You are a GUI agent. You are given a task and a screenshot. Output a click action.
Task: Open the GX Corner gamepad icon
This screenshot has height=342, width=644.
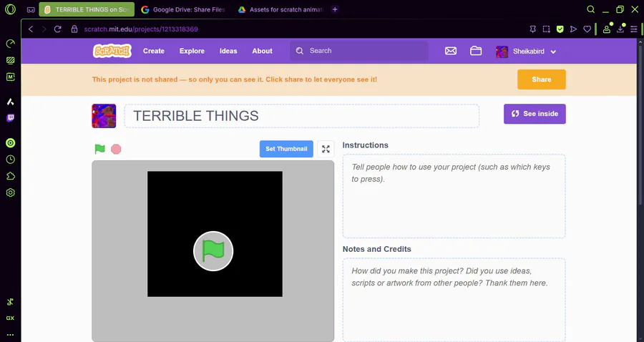[31, 10]
